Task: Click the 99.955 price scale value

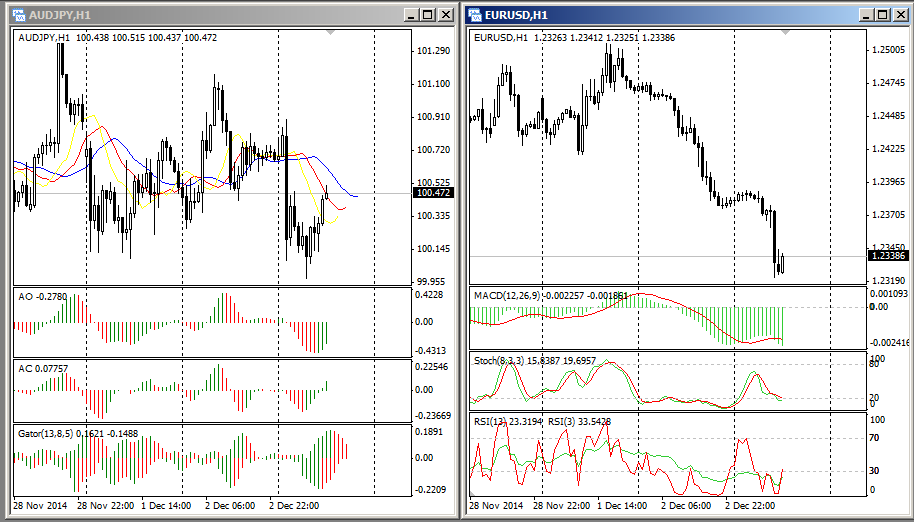Action: pos(431,282)
